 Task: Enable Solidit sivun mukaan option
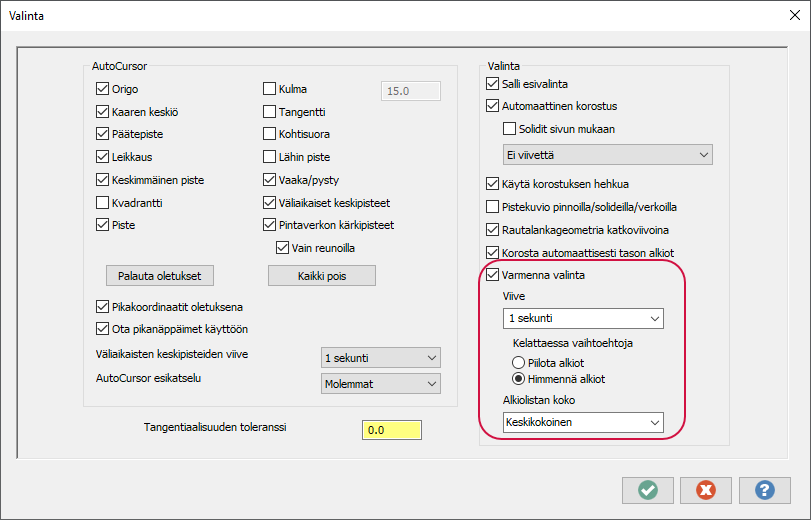(510, 129)
